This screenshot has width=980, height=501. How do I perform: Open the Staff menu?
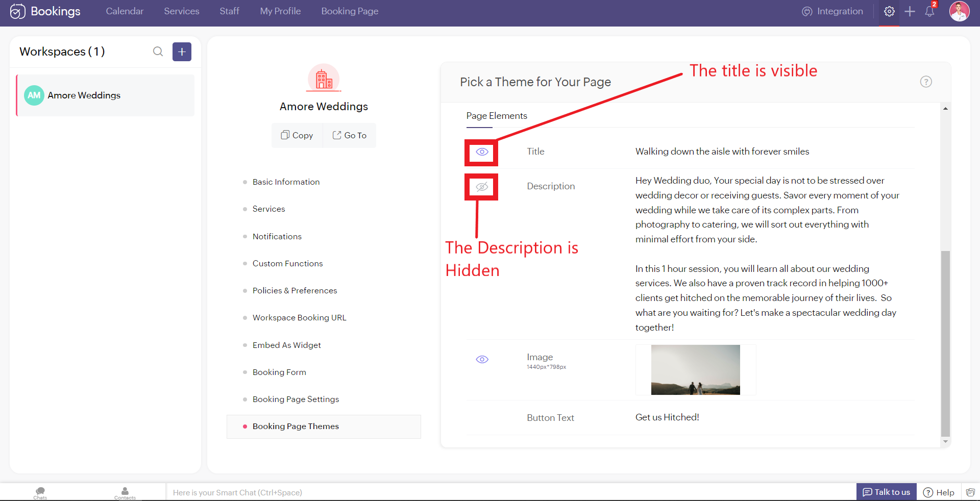229,11
